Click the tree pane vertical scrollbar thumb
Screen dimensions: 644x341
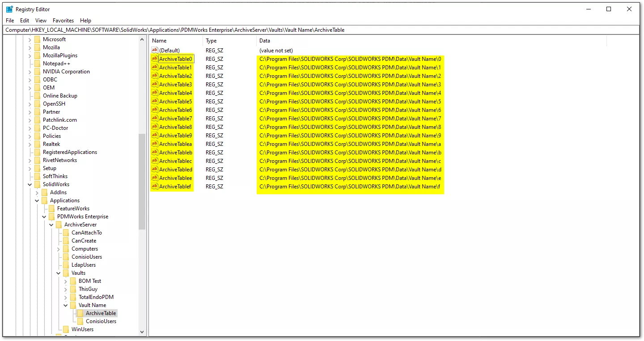[142, 181]
